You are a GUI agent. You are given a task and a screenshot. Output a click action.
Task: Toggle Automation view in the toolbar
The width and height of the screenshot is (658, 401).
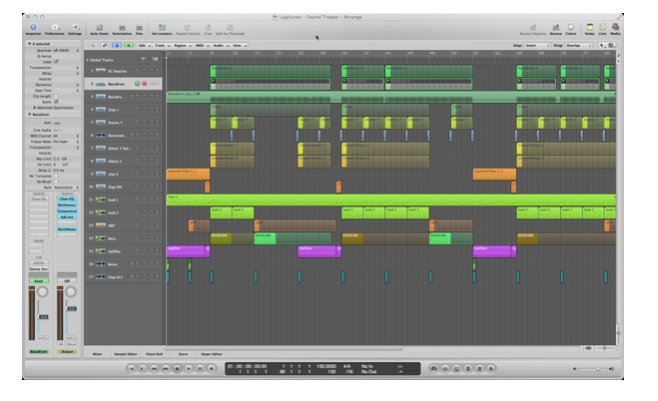[122, 28]
